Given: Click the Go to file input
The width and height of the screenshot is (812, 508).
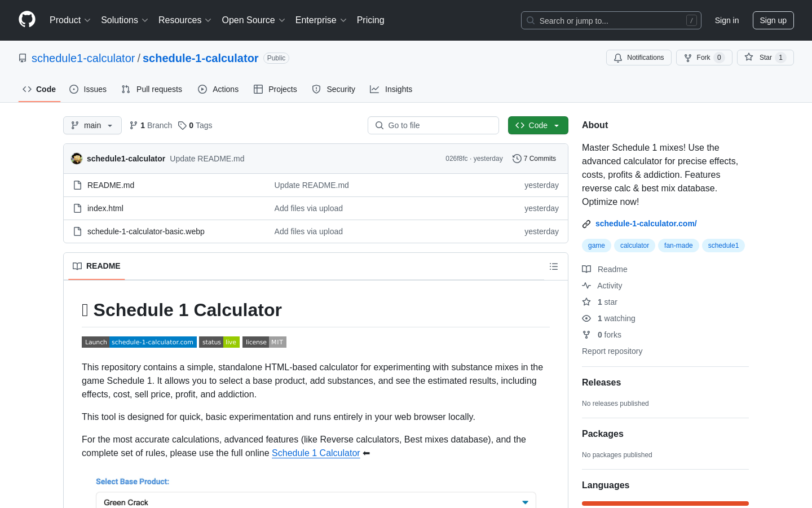Looking at the screenshot, I should point(433,125).
